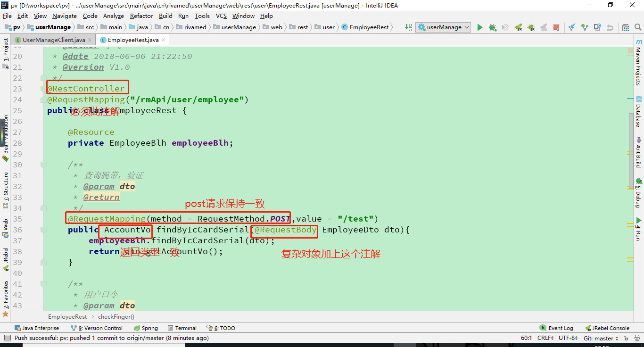Screen dimensions: 644x347
Task: Start debugging with the green bug icon
Action: [x=493, y=27]
